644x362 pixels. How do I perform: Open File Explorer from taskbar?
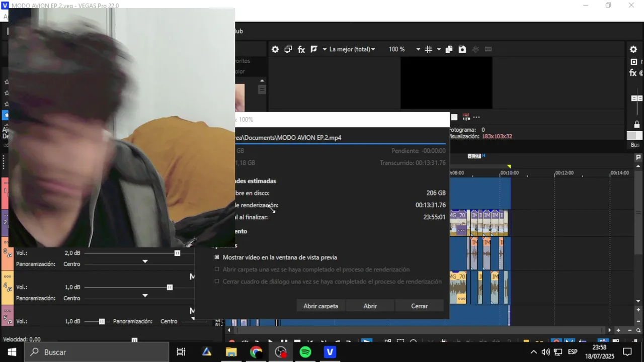pyautogui.click(x=231, y=352)
